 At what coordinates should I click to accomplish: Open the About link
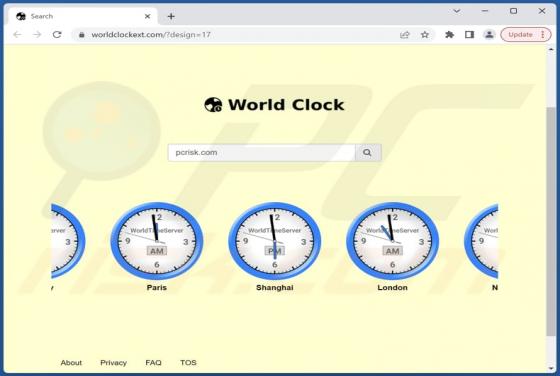(71, 362)
